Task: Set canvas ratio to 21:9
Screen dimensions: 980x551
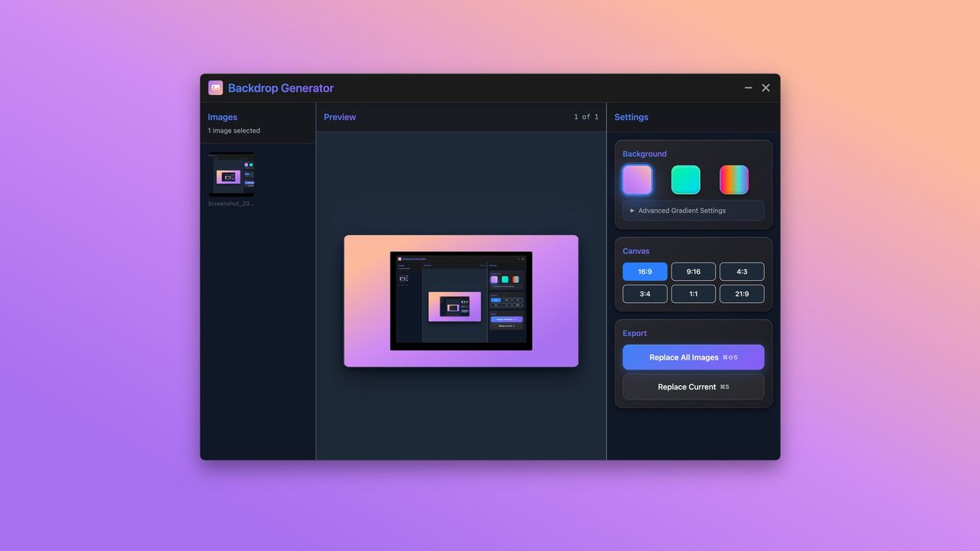Action: (x=742, y=294)
